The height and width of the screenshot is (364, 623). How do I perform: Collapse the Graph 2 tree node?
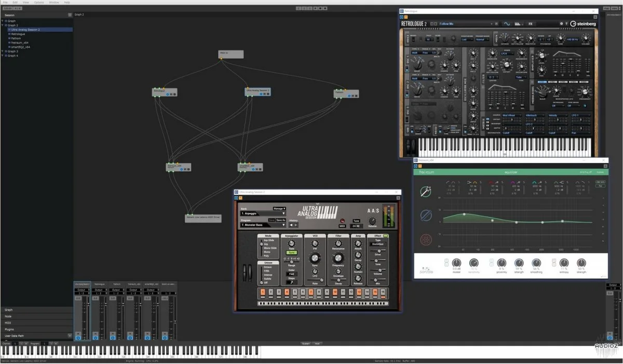[2, 25]
